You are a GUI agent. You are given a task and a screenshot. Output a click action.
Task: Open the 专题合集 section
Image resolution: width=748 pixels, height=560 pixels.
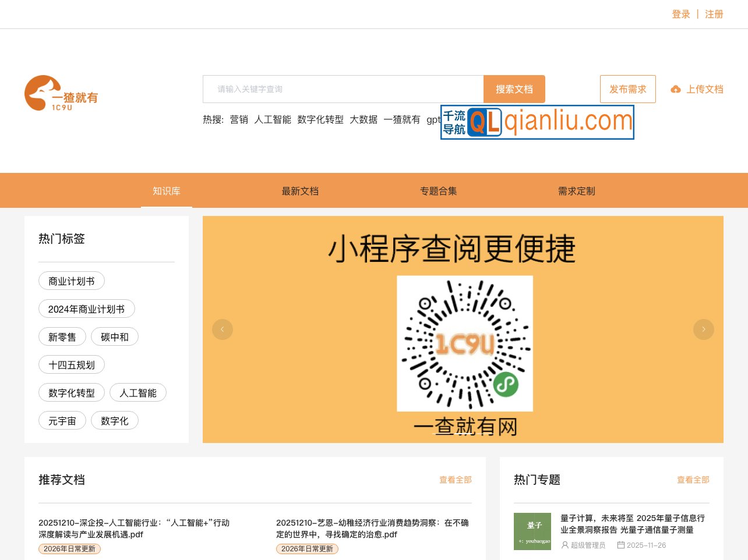point(438,191)
